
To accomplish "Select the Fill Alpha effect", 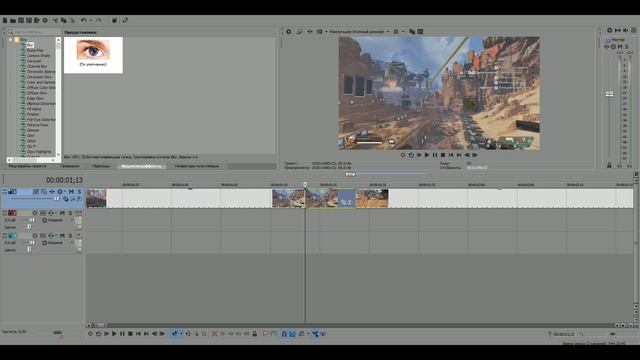I will click(34, 109).
